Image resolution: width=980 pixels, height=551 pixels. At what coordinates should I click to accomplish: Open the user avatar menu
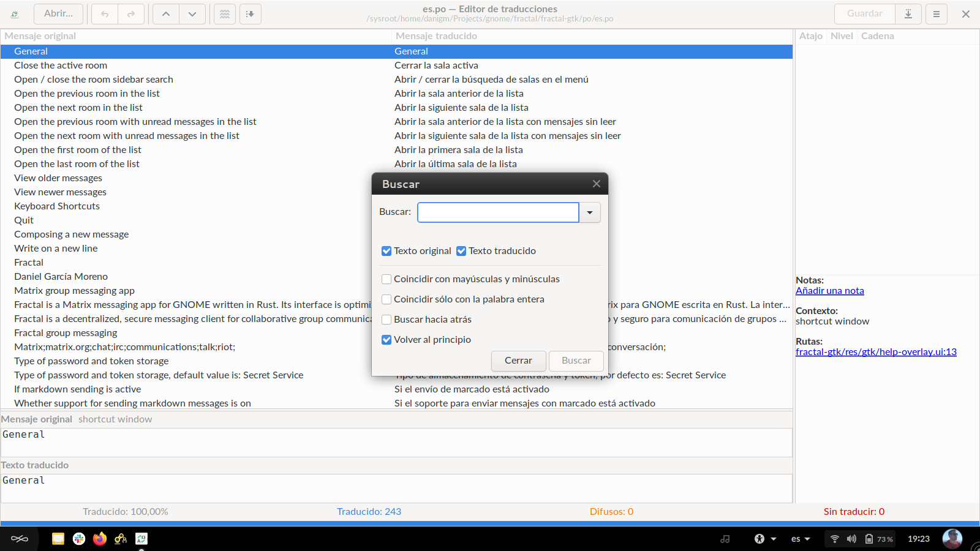pyautogui.click(x=952, y=539)
